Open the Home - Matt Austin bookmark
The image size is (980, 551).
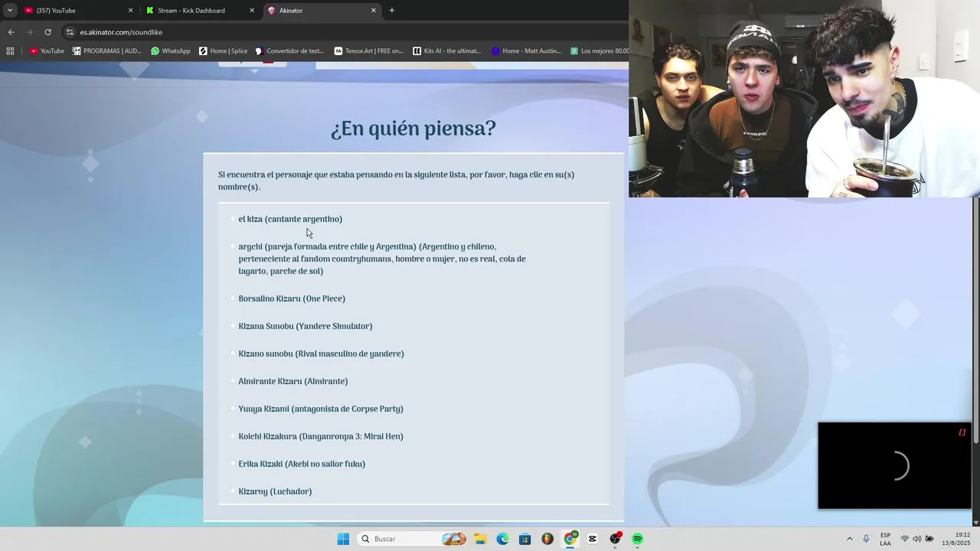tap(527, 51)
